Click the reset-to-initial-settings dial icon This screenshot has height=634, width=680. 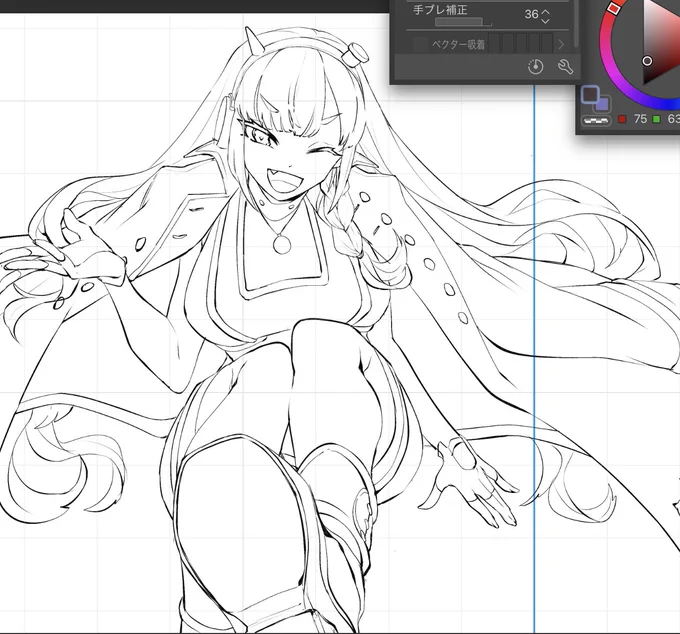[x=536, y=67]
